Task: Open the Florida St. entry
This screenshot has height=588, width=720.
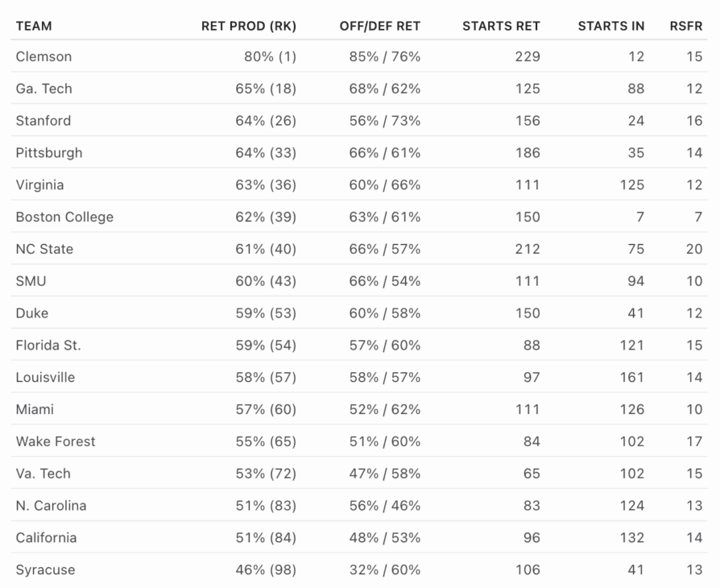Action: point(48,345)
